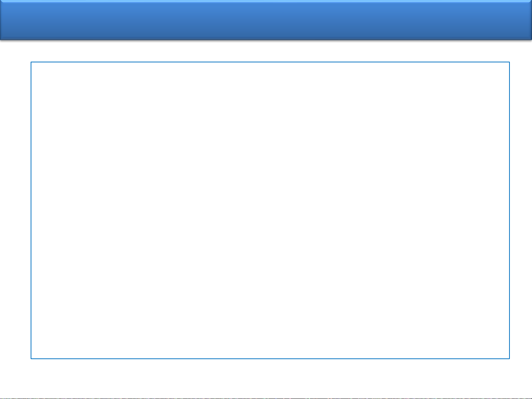Click the blue outline of the content box
The width and height of the screenshot is (532, 399).
point(270,62)
